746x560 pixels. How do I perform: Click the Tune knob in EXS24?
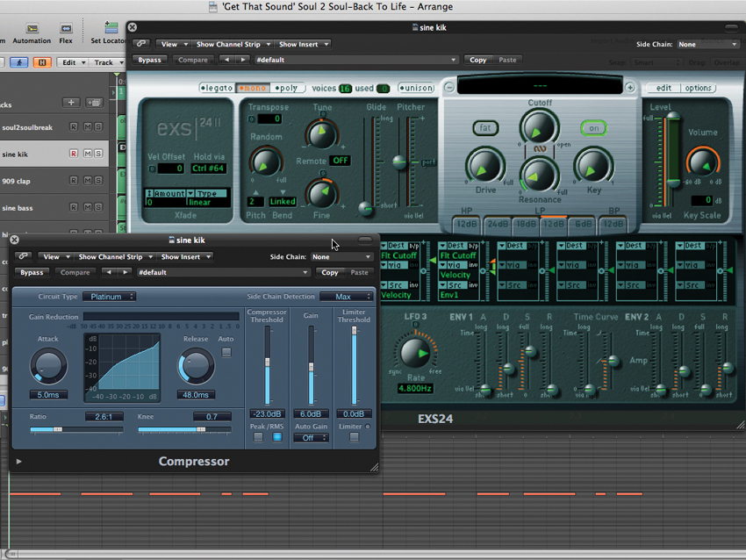click(321, 133)
